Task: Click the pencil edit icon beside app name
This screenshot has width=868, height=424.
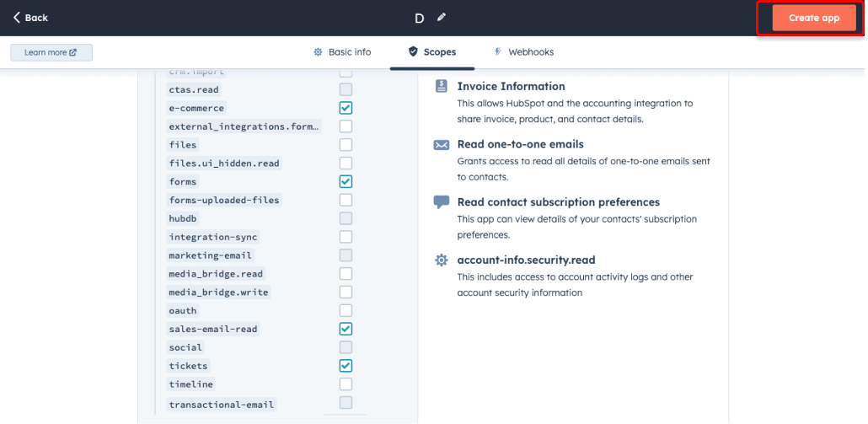Action: [x=442, y=17]
